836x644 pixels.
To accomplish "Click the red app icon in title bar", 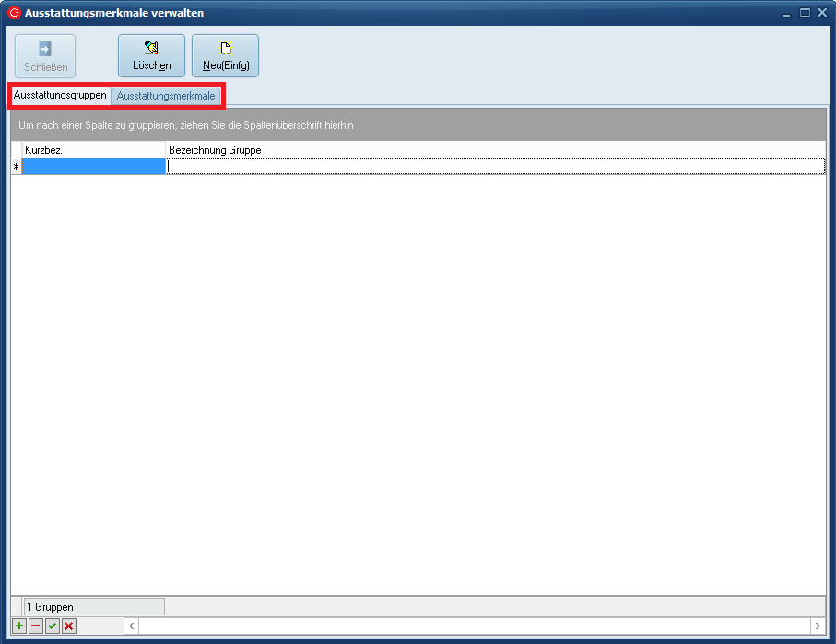I will (14, 13).
